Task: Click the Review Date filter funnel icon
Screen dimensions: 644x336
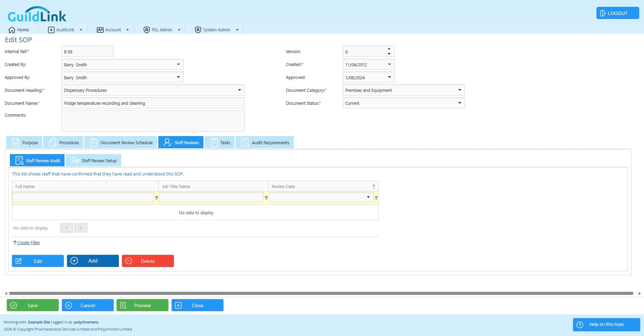Action: 376,198
